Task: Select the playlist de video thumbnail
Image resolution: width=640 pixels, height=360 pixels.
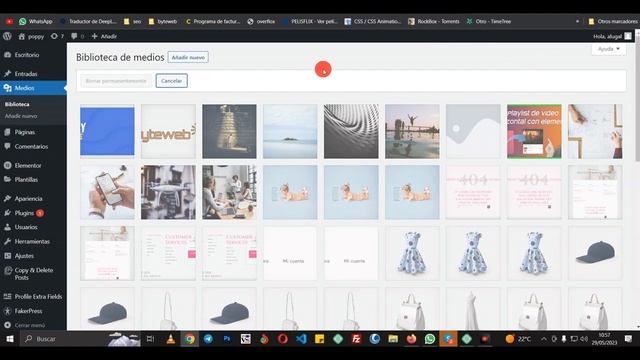Action: point(534,131)
